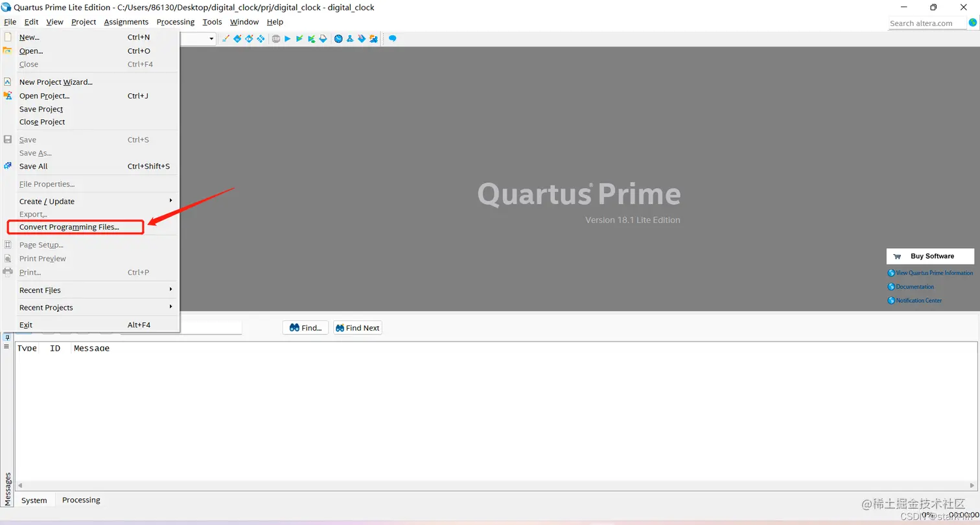Click the Type column header
This screenshot has width=980, height=525.
[27, 348]
